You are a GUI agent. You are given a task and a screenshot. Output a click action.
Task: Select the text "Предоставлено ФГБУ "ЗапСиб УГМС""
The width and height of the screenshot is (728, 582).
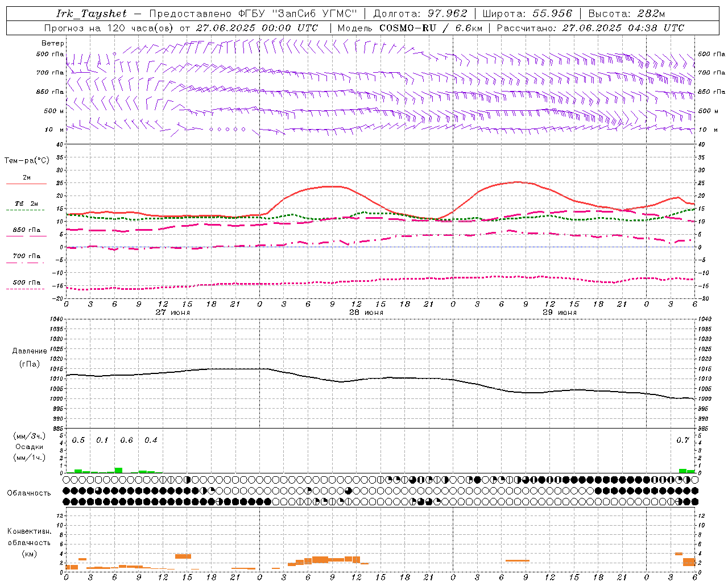(x=253, y=14)
